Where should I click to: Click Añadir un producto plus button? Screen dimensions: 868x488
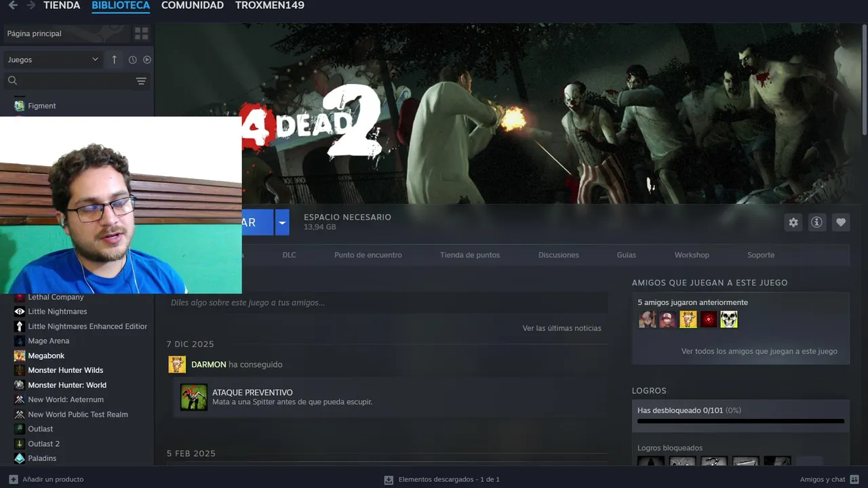click(x=14, y=479)
